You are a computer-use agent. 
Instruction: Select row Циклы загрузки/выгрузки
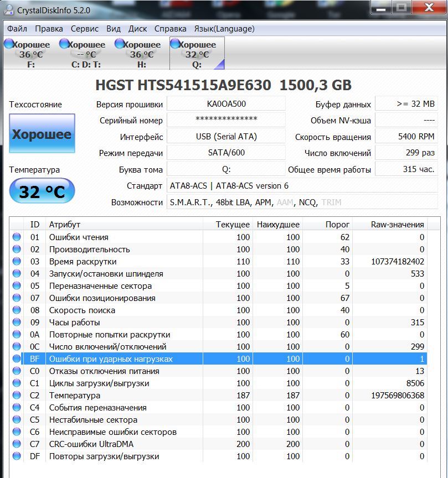pyautogui.click(x=219, y=383)
